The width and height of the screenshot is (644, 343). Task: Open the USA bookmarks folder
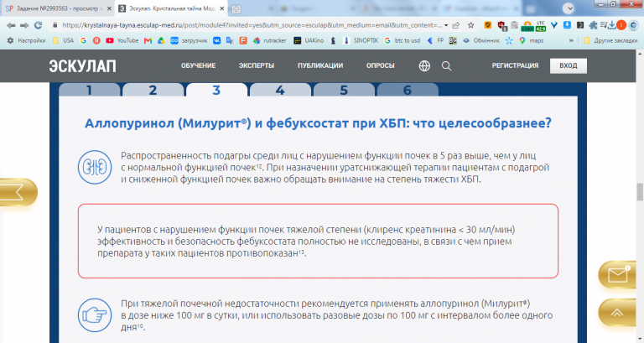click(63, 40)
